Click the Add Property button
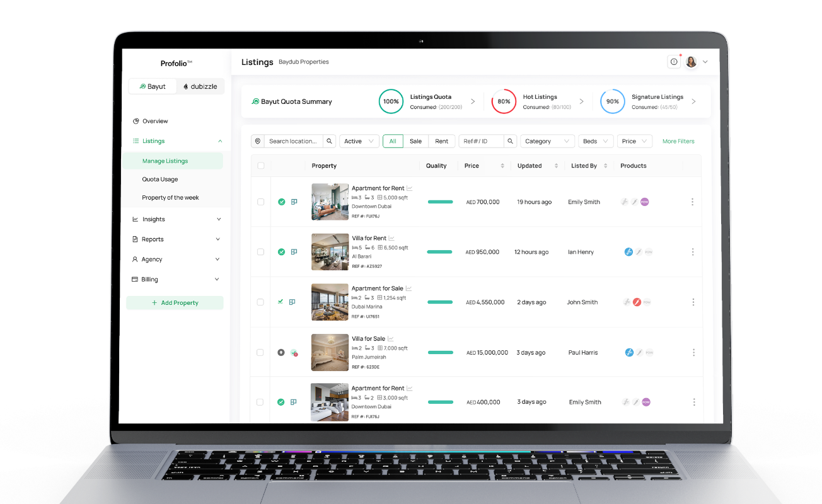 (175, 303)
